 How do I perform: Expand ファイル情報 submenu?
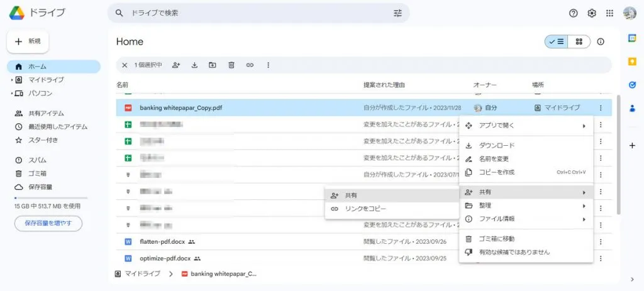pos(584,219)
